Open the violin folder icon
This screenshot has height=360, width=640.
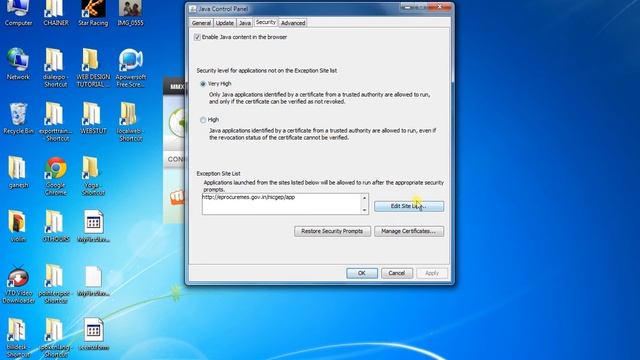(18, 227)
